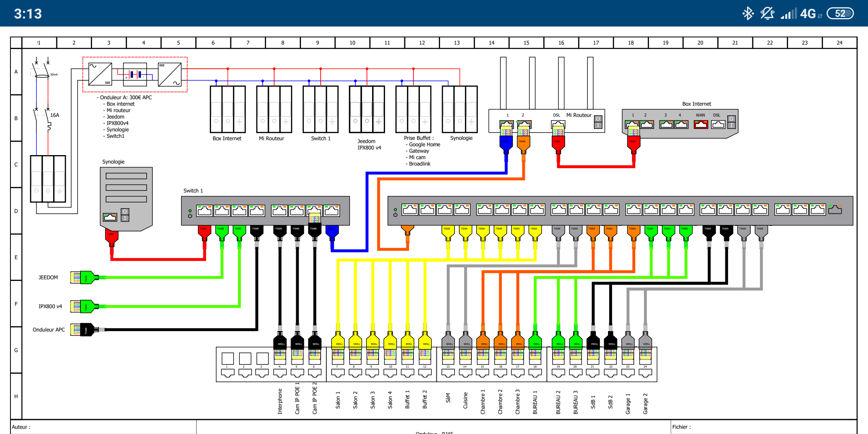
Task: Select the Box Internet power socket block
Action: [x=228, y=109]
